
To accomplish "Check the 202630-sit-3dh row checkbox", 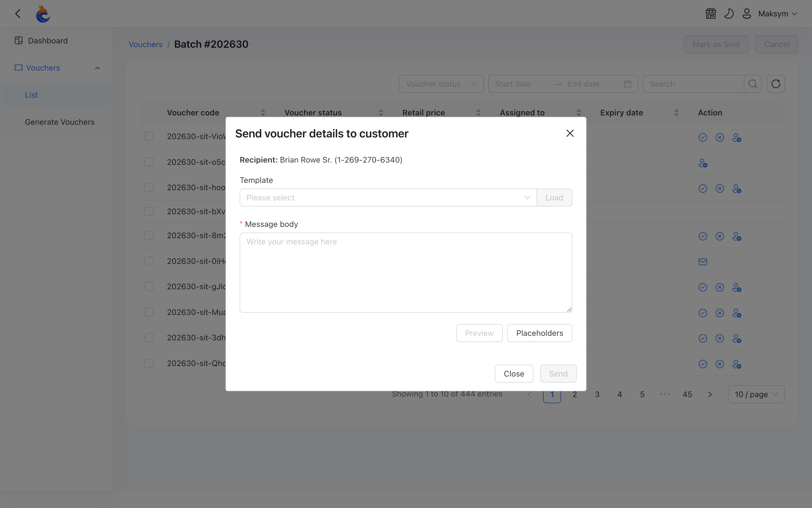I will 149,338.
